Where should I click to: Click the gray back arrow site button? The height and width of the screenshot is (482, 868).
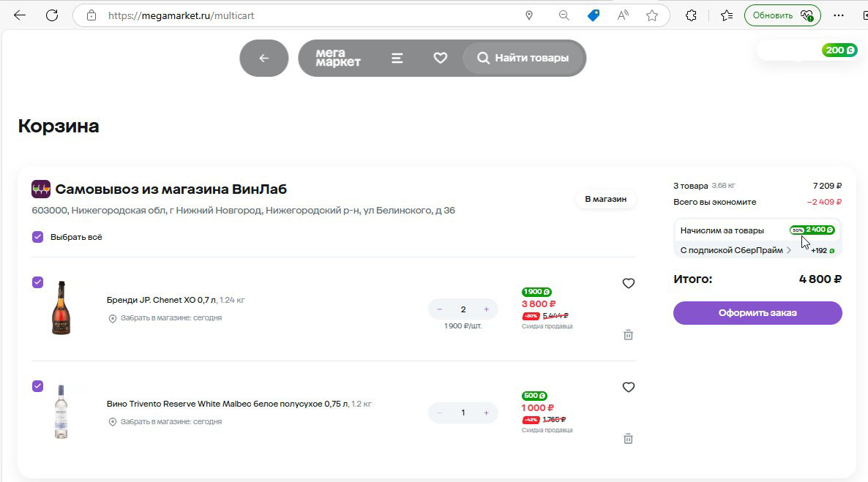(x=264, y=58)
